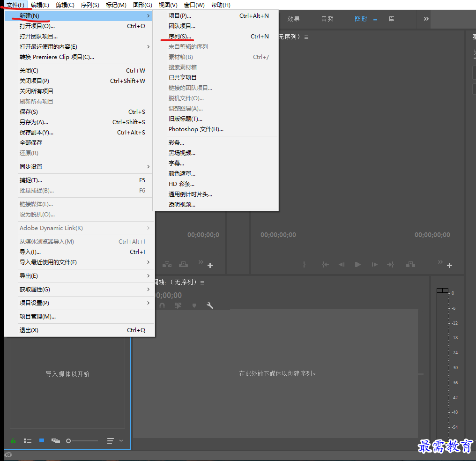Image resolution: width=476 pixels, height=461 pixels.
Task: Click the Creative Cloud status icon
Action: coord(8,454)
